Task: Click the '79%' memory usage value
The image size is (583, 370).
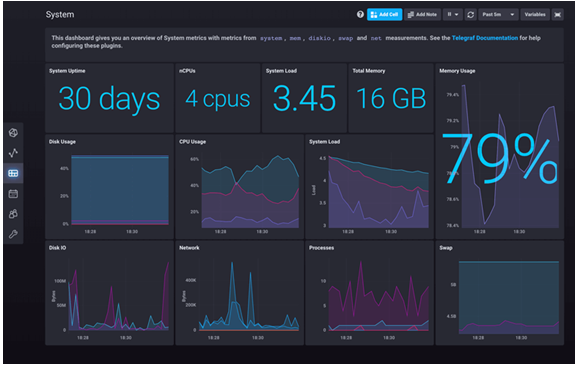Action: click(499, 158)
